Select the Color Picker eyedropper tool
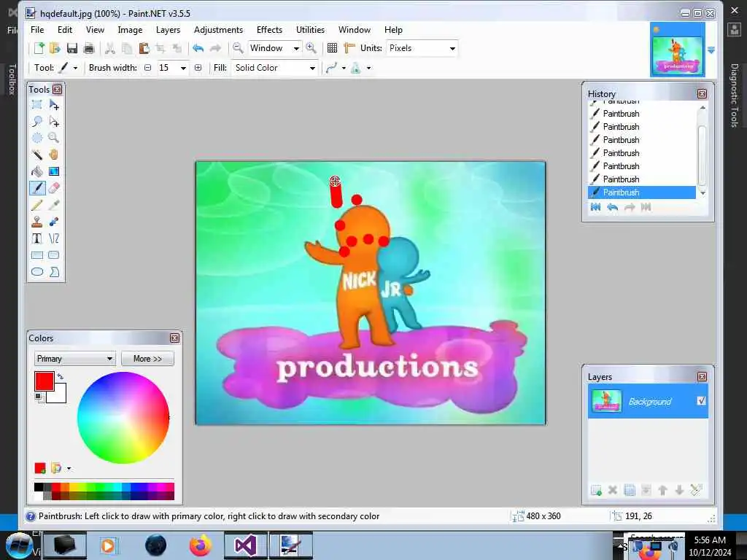The width and height of the screenshot is (747, 560). 54,205
